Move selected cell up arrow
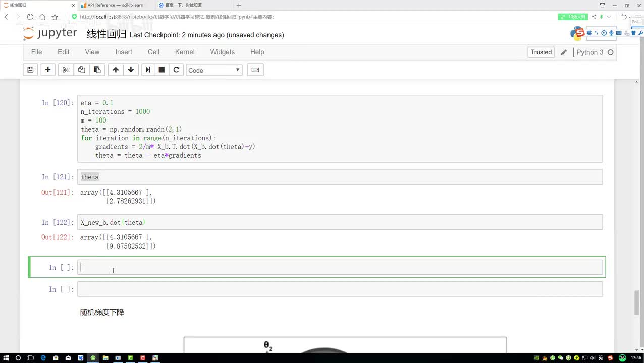 (116, 70)
